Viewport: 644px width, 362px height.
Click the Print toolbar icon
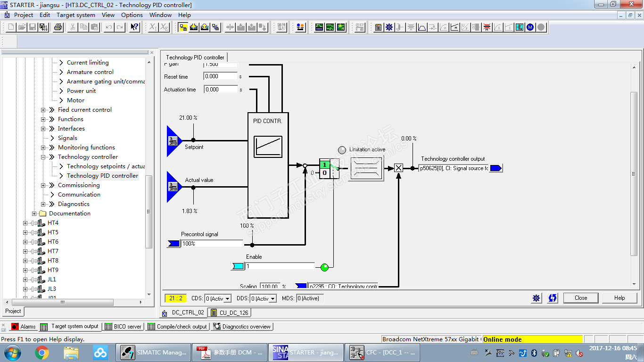coord(58,27)
